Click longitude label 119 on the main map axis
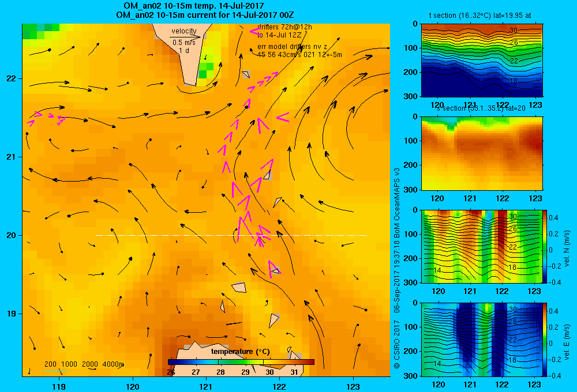The height and width of the screenshot is (392, 577). point(59,386)
